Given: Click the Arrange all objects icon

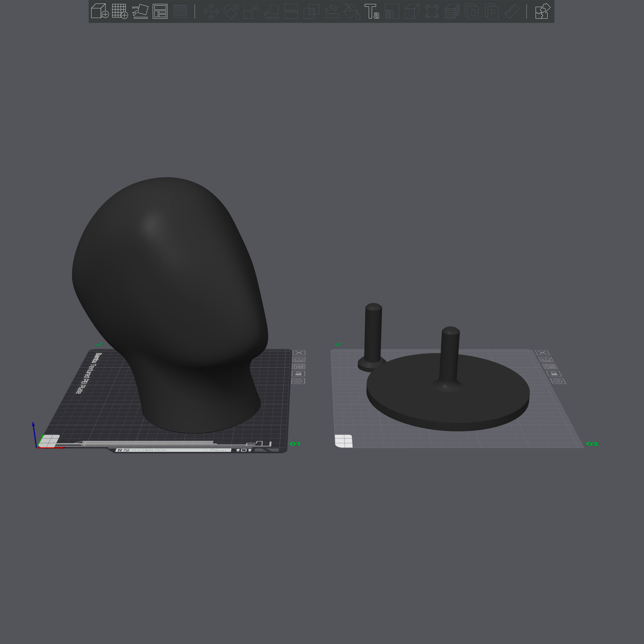Looking at the screenshot, I should (x=160, y=11).
